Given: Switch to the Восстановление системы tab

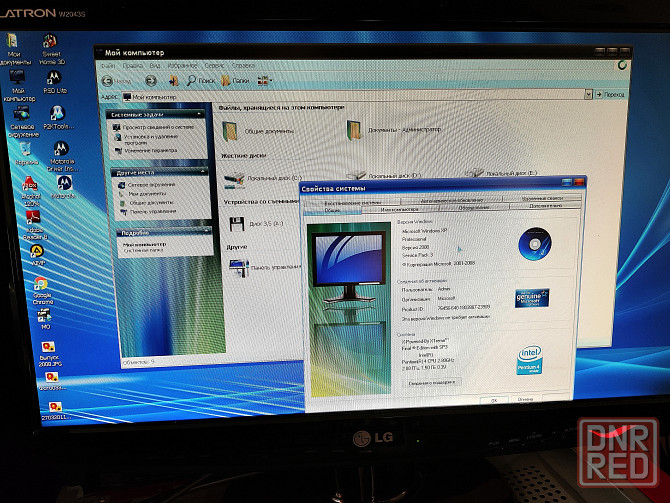Looking at the screenshot, I should pyautogui.click(x=353, y=203).
